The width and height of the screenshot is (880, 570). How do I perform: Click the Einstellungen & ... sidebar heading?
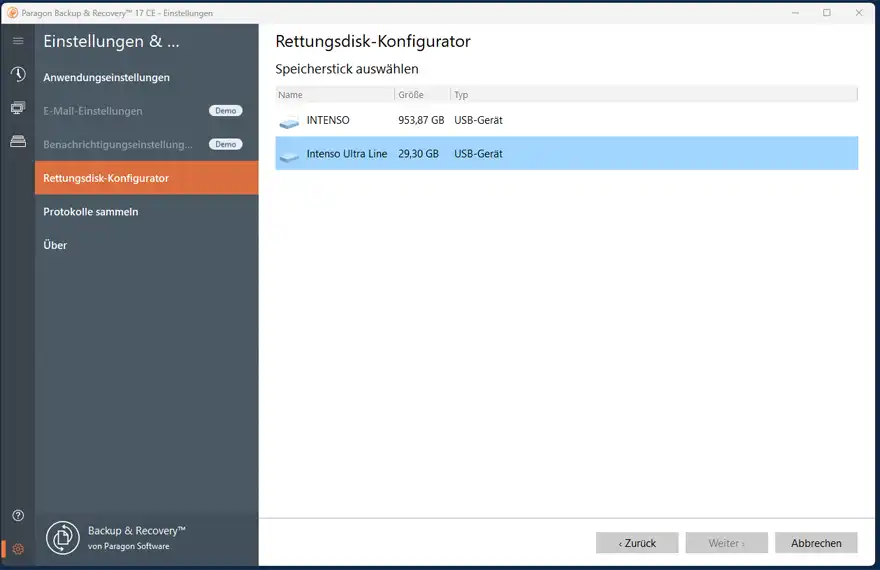click(111, 41)
